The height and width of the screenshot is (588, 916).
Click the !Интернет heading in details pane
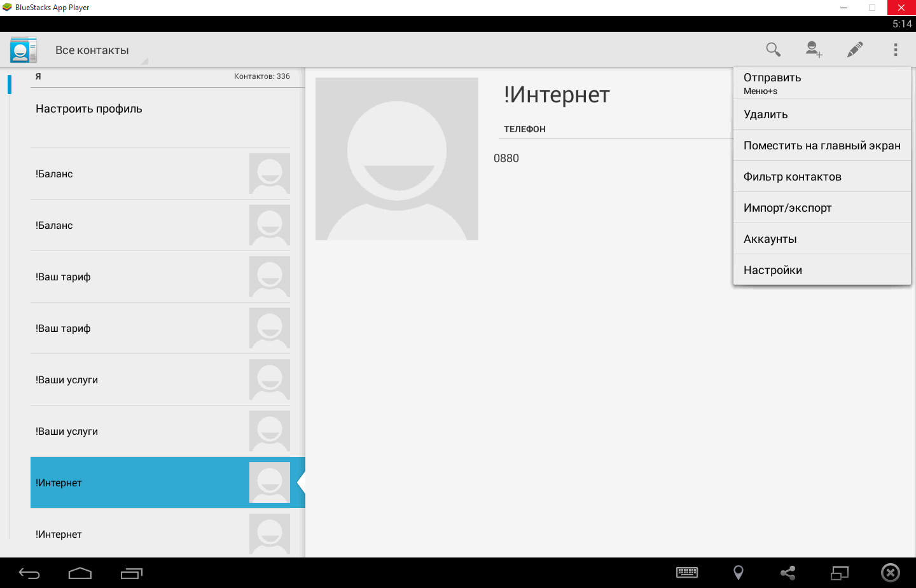(x=557, y=95)
